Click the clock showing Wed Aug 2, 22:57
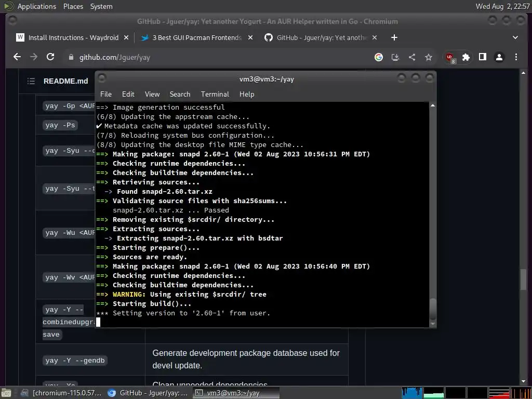532x399 pixels. [502, 6]
